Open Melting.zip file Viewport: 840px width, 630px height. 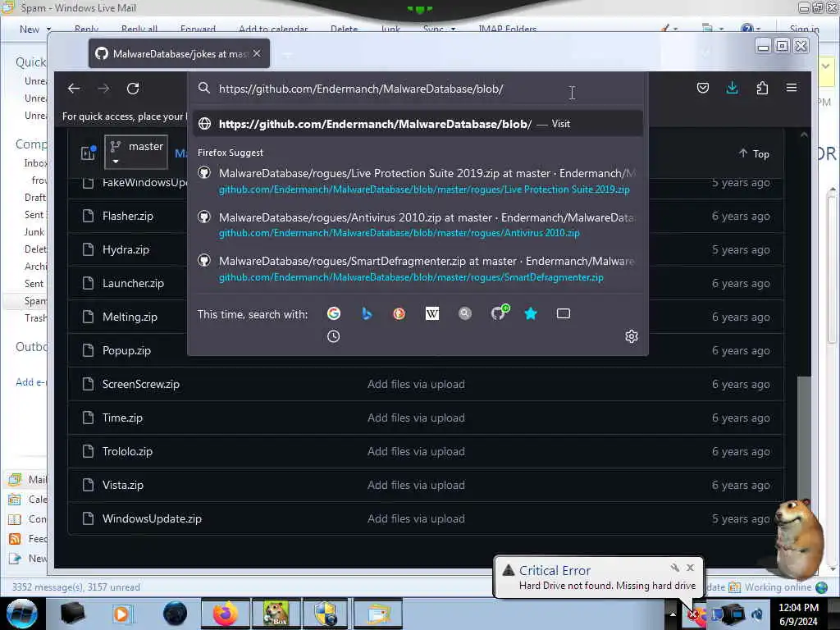[130, 317]
